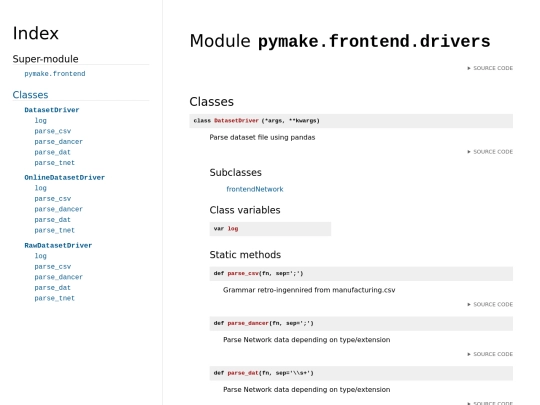The image size is (540, 405).
Task: Open pymake.frontend super-module link
Action: [x=55, y=74]
